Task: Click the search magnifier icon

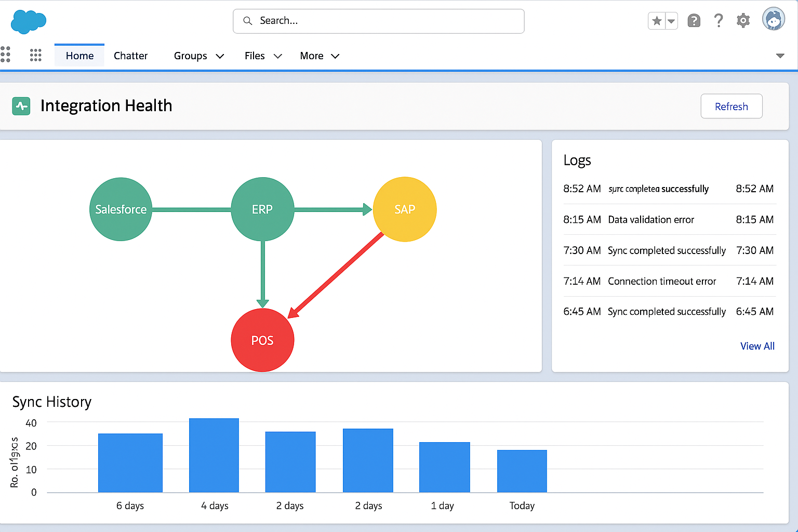Action: pyautogui.click(x=247, y=21)
